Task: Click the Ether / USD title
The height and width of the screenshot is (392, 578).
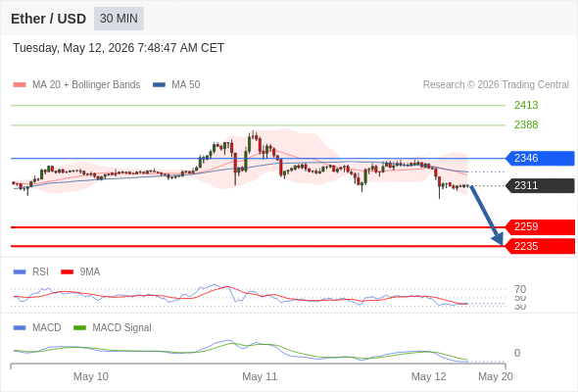Action: tap(48, 19)
